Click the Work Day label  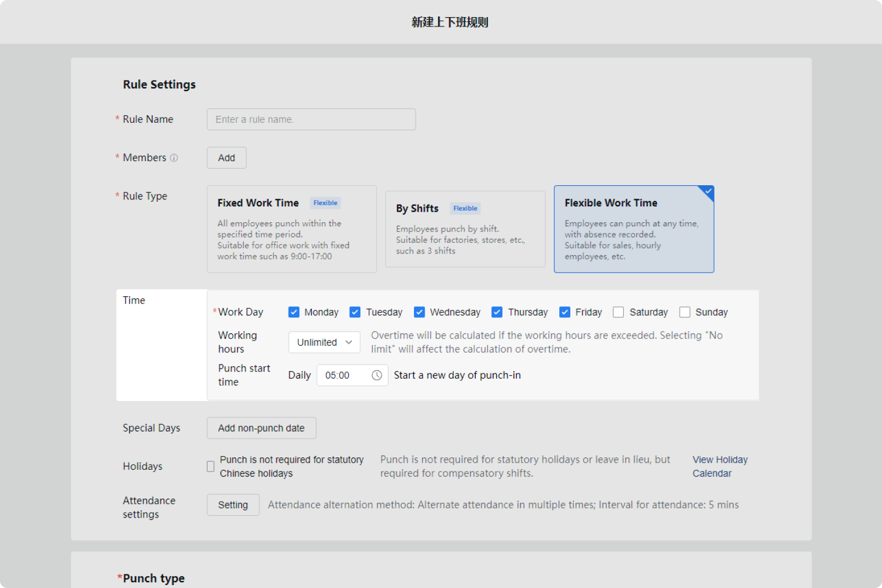pyautogui.click(x=240, y=312)
